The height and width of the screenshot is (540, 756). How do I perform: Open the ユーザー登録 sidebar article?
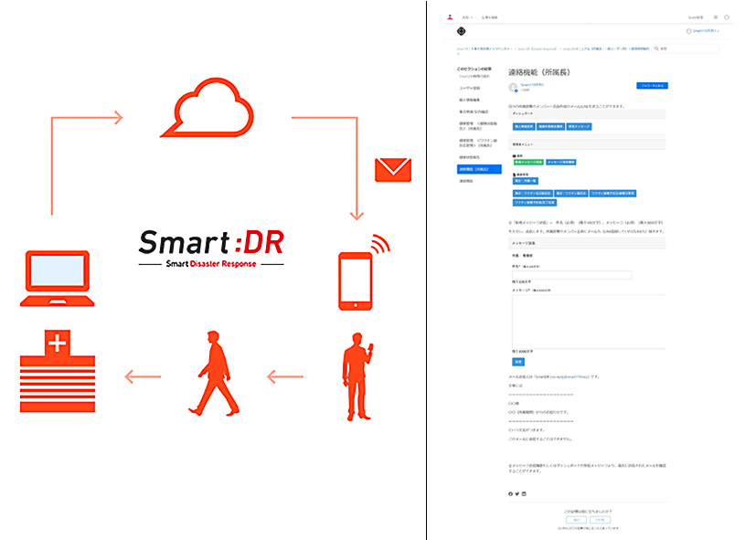[x=469, y=88]
